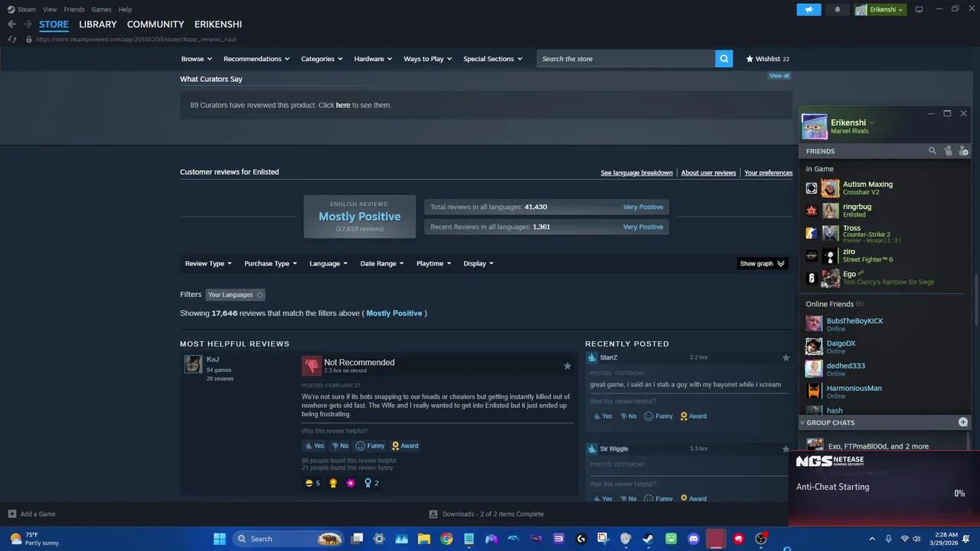This screenshot has width=980, height=551.
Task: Vote Yes on StarrZ's review
Action: [602, 416]
